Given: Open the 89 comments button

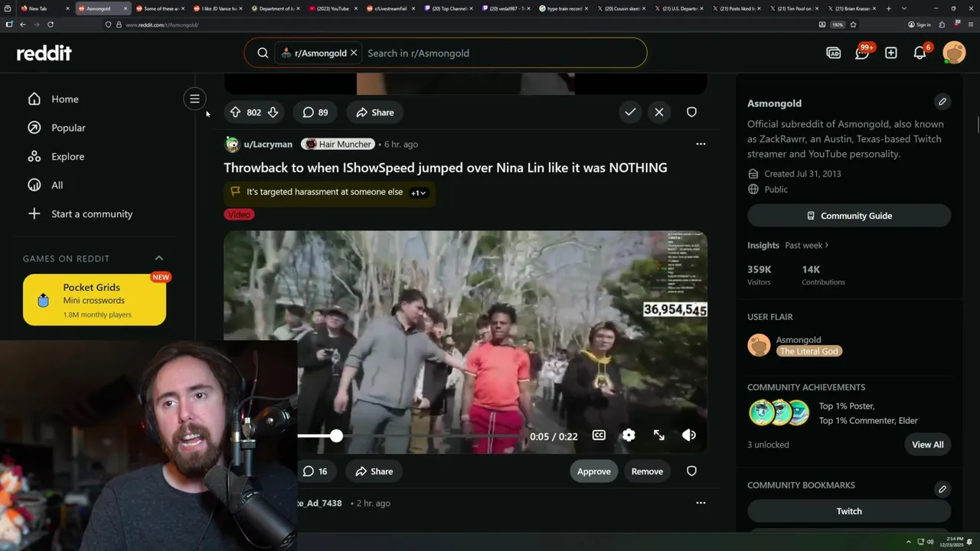Looking at the screenshot, I should coord(315,112).
